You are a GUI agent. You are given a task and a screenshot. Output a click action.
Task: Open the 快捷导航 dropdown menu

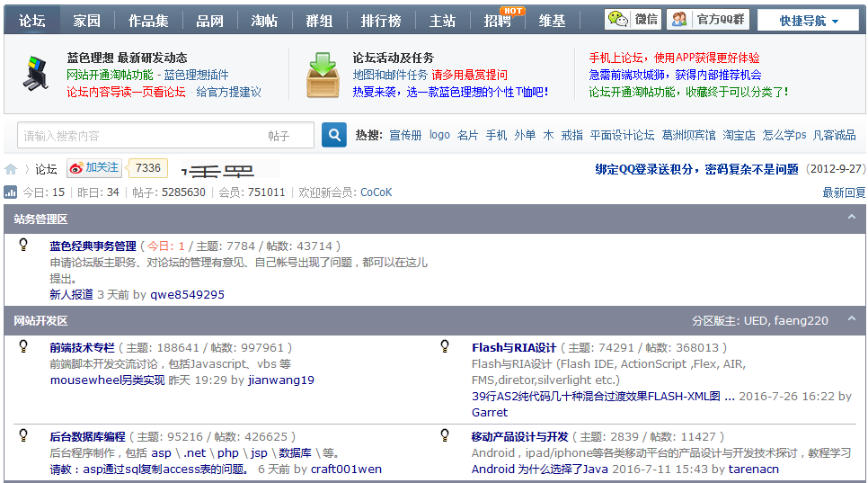[808, 21]
